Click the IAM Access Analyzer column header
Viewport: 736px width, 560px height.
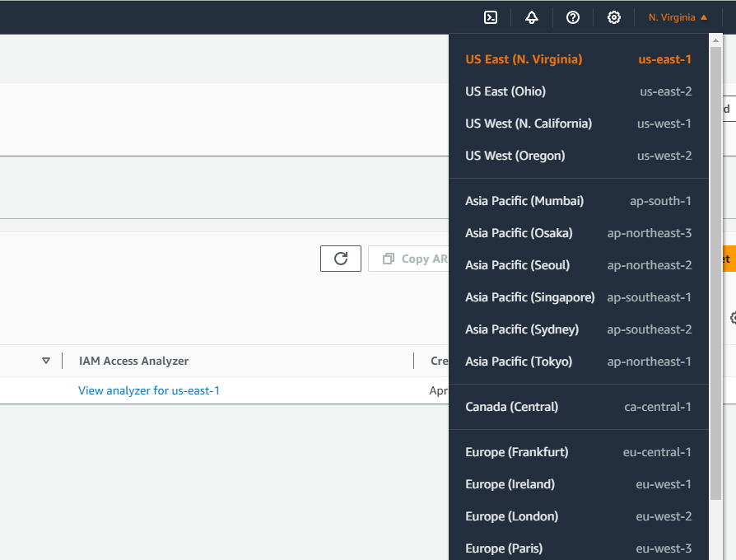point(133,361)
